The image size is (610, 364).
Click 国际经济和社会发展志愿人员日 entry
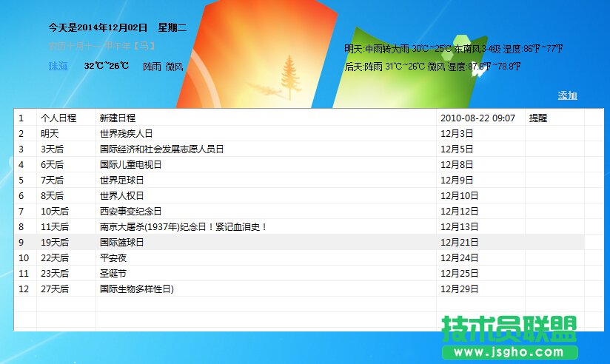[x=161, y=149]
